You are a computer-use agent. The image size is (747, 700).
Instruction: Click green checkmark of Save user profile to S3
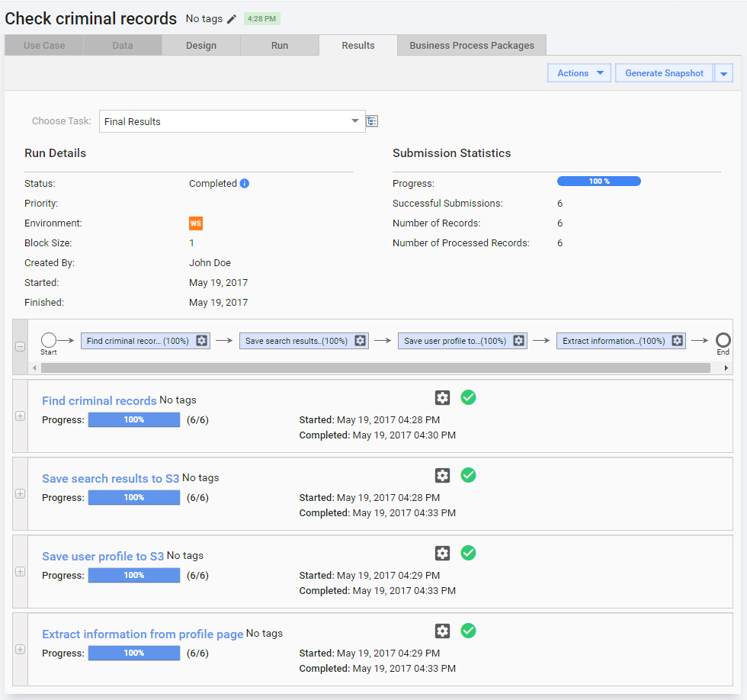click(468, 553)
